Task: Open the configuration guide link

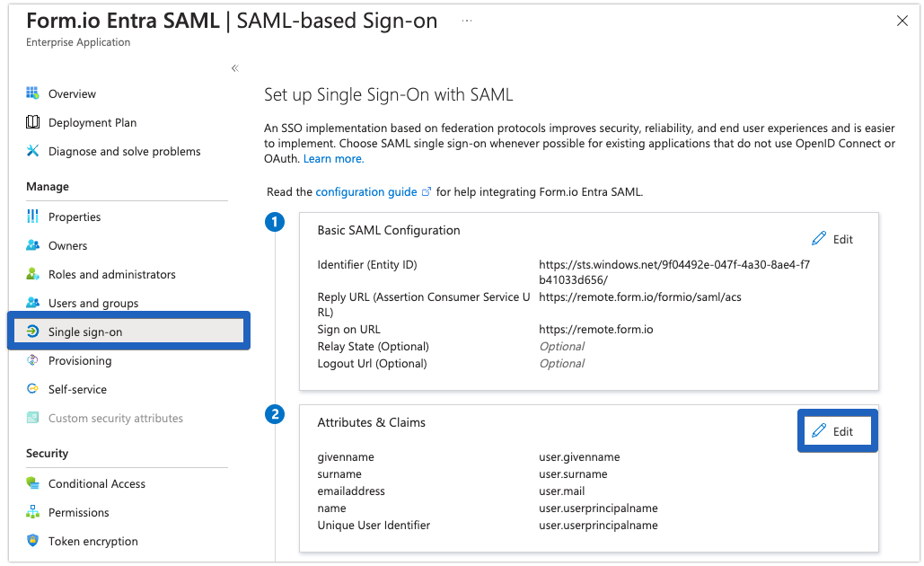Action: (366, 191)
